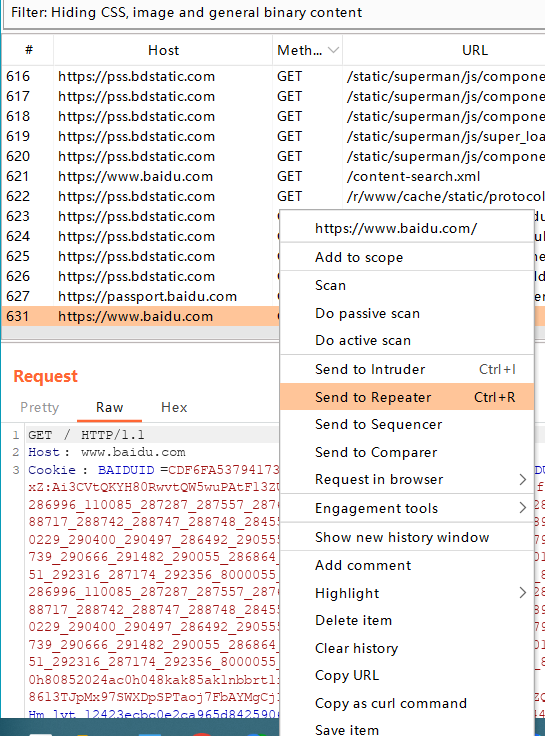Select history row 627 passport.baidu.com
Viewport: 545px width, 736px height.
pos(141,296)
